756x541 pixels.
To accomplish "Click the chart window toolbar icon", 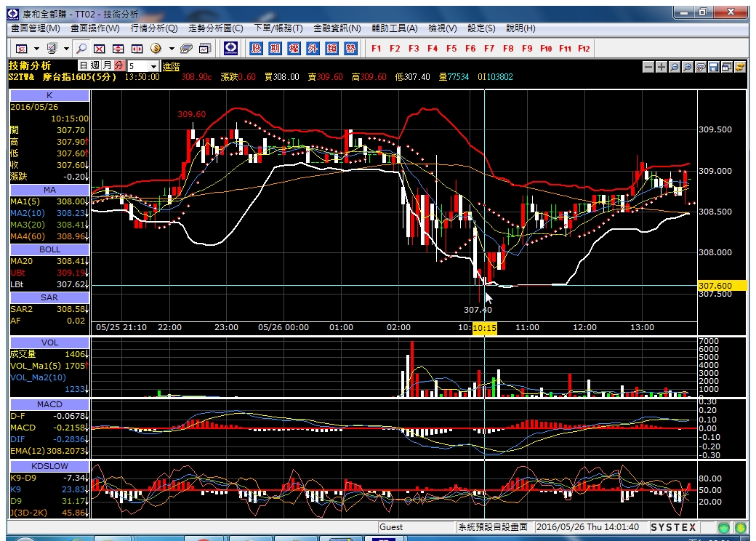I will click(x=205, y=49).
